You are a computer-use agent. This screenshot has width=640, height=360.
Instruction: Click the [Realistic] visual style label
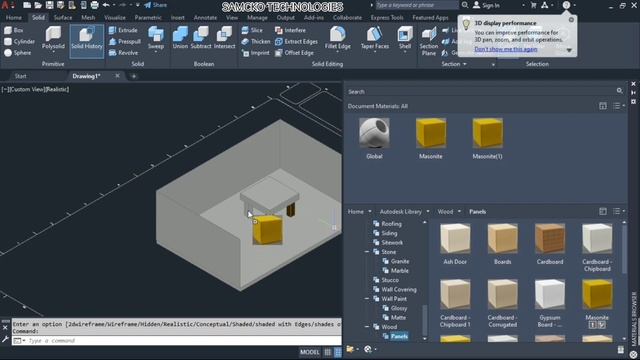click(x=57, y=89)
